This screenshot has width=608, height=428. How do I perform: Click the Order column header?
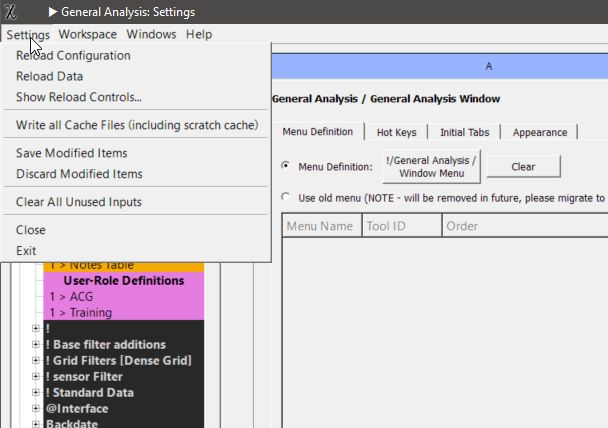pos(525,226)
